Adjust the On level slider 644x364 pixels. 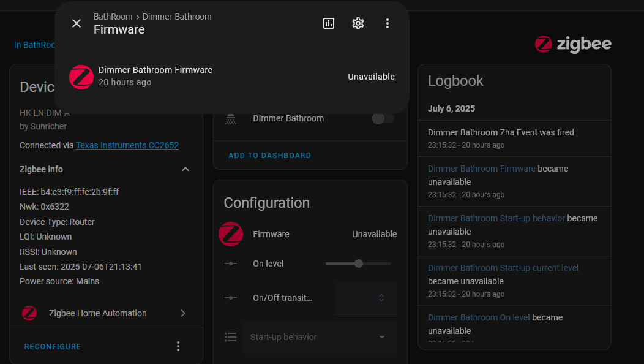[359, 264]
